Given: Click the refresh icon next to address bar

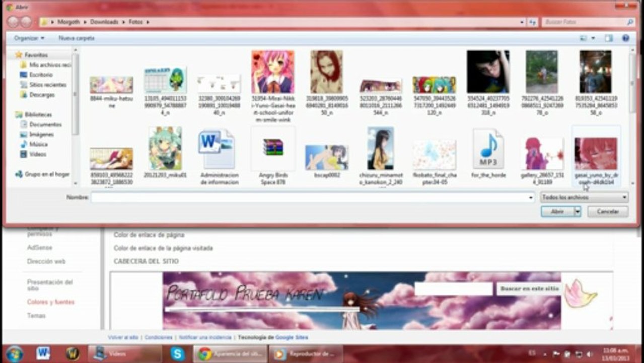Looking at the screenshot, I should (533, 22).
